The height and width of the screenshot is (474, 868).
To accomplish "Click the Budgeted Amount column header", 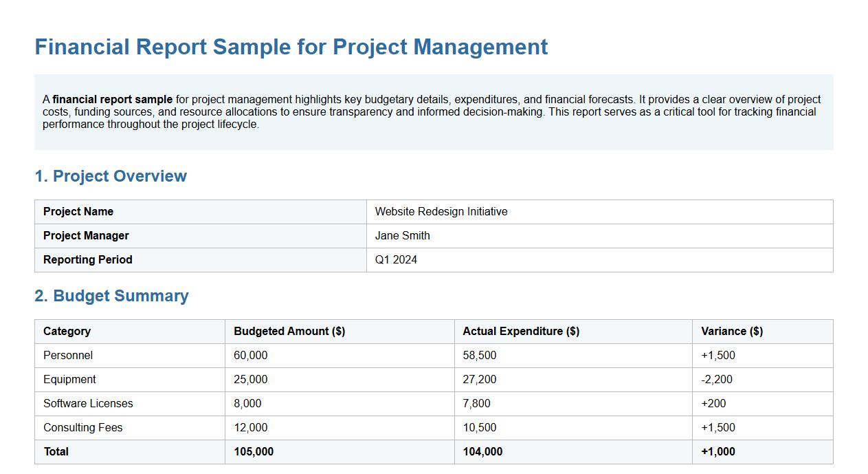I will click(288, 331).
